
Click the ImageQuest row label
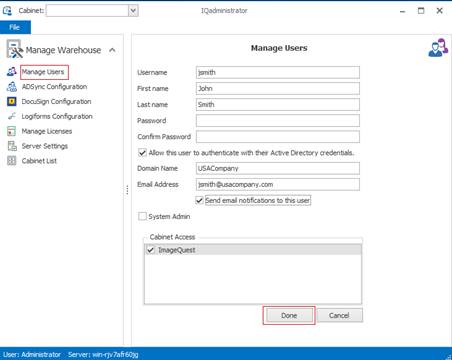click(177, 250)
